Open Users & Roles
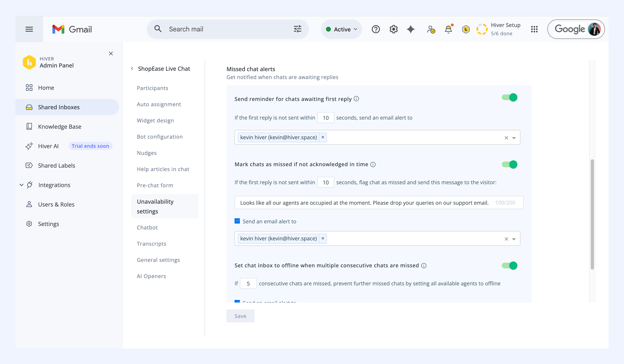This screenshot has height=364, width=624. tap(67, 204)
